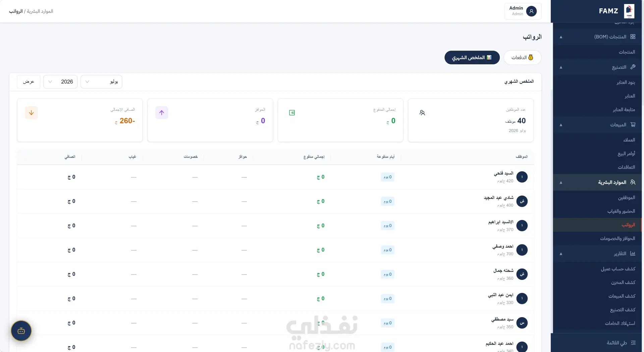The image size is (644, 352).
Task: Click the خصومات column header
Action: (x=191, y=157)
